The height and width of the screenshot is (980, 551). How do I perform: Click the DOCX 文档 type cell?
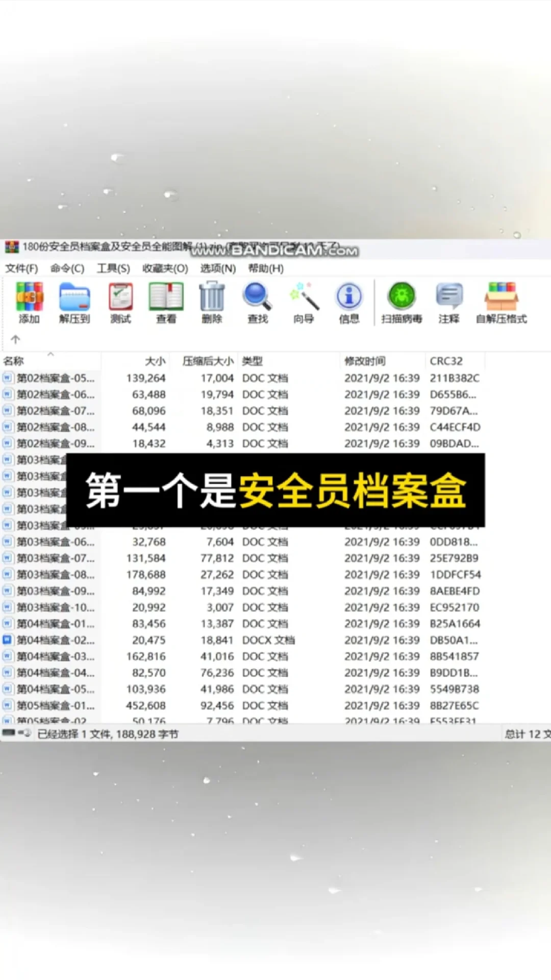click(268, 640)
